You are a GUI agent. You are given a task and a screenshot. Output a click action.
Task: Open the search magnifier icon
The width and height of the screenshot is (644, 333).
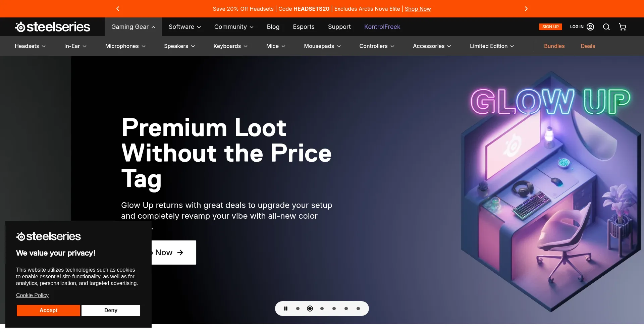[x=606, y=27]
